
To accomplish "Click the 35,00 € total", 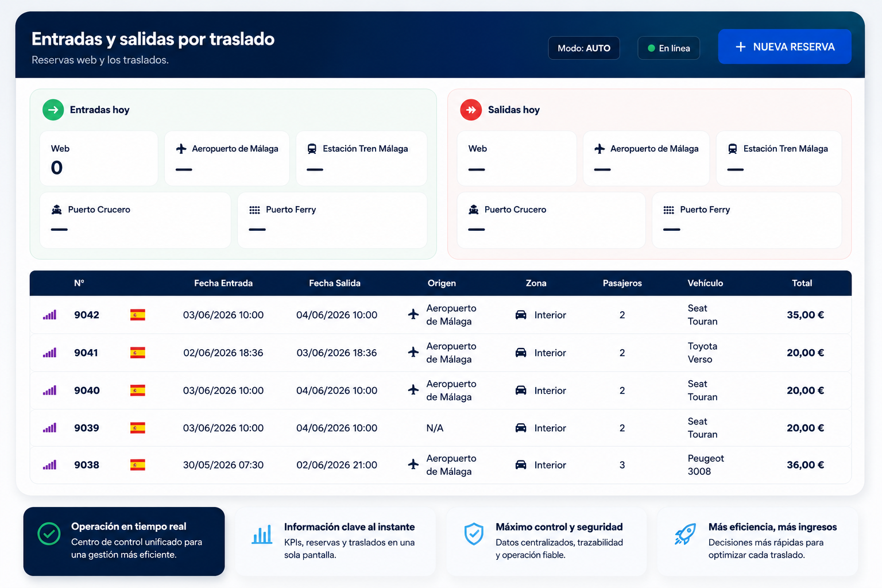I will coord(805,315).
